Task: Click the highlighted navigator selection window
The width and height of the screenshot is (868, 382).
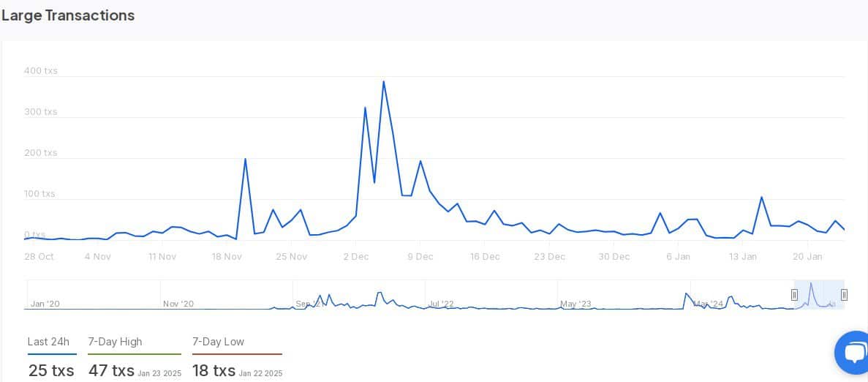Action: click(819, 295)
